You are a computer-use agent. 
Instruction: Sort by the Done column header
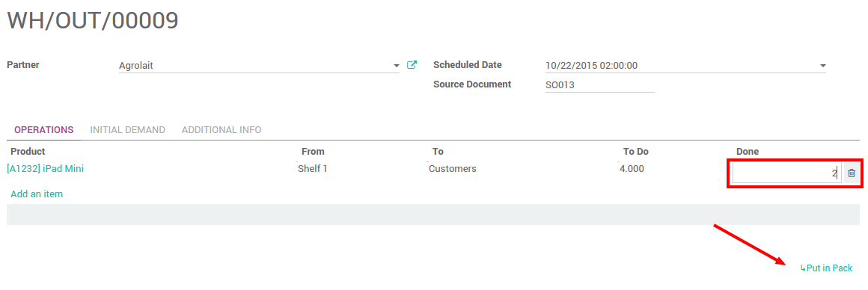748,152
